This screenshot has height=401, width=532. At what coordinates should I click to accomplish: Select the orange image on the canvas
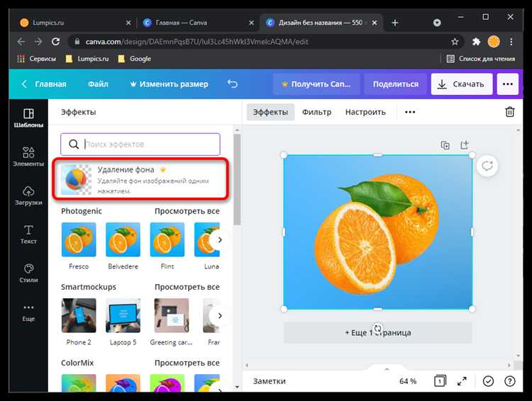click(377, 232)
